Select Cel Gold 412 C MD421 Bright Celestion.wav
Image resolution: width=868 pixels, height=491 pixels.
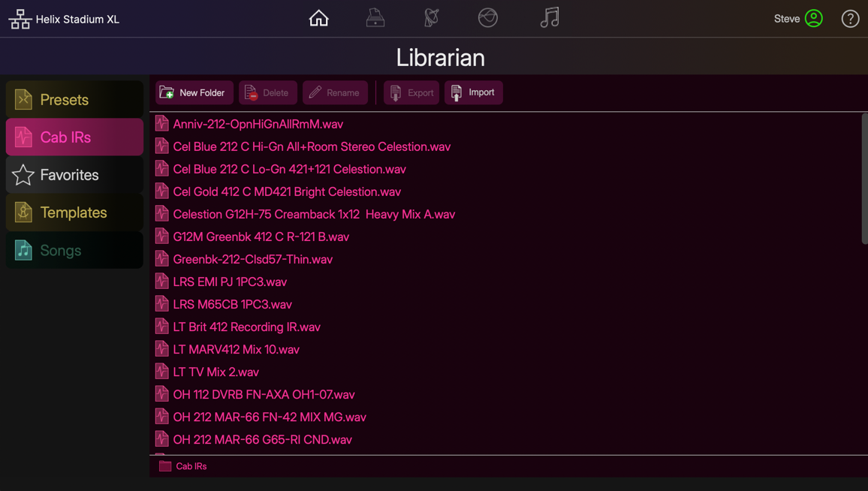tap(287, 191)
